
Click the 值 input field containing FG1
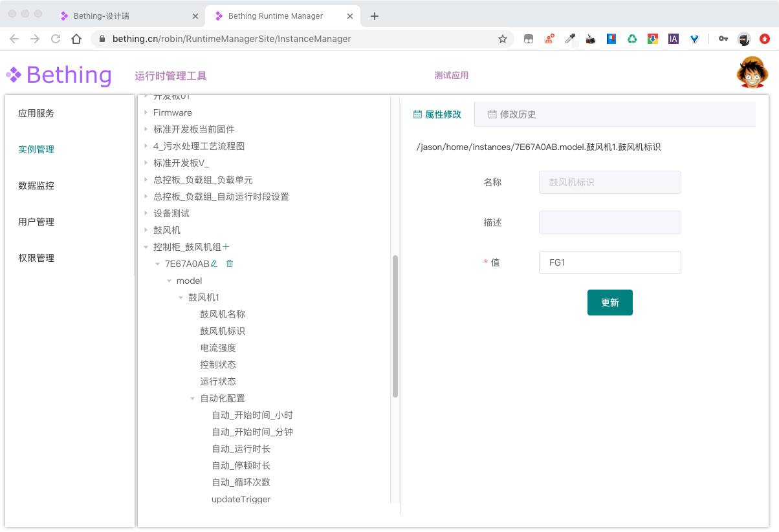click(609, 262)
